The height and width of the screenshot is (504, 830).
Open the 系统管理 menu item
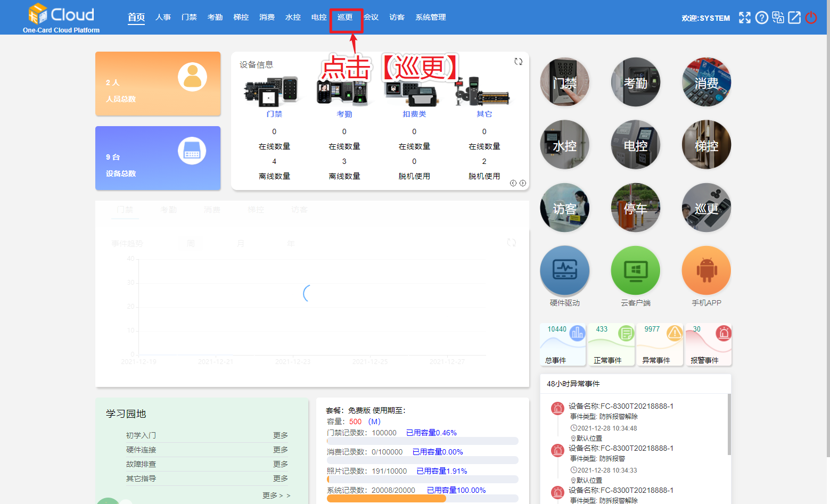[430, 18]
